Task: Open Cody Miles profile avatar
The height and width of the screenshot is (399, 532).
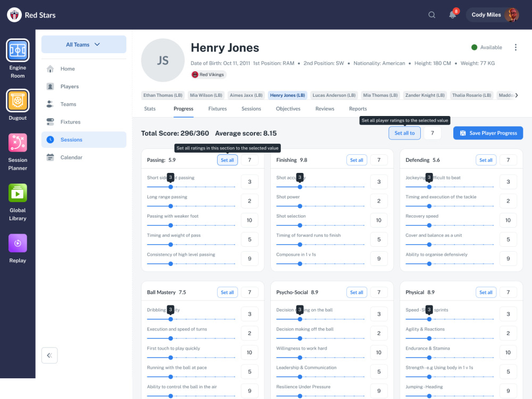Action: coord(511,15)
